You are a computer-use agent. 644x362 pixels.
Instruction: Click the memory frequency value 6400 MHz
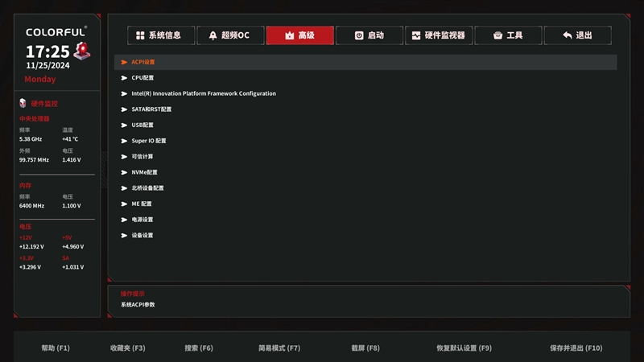pyautogui.click(x=31, y=206)
